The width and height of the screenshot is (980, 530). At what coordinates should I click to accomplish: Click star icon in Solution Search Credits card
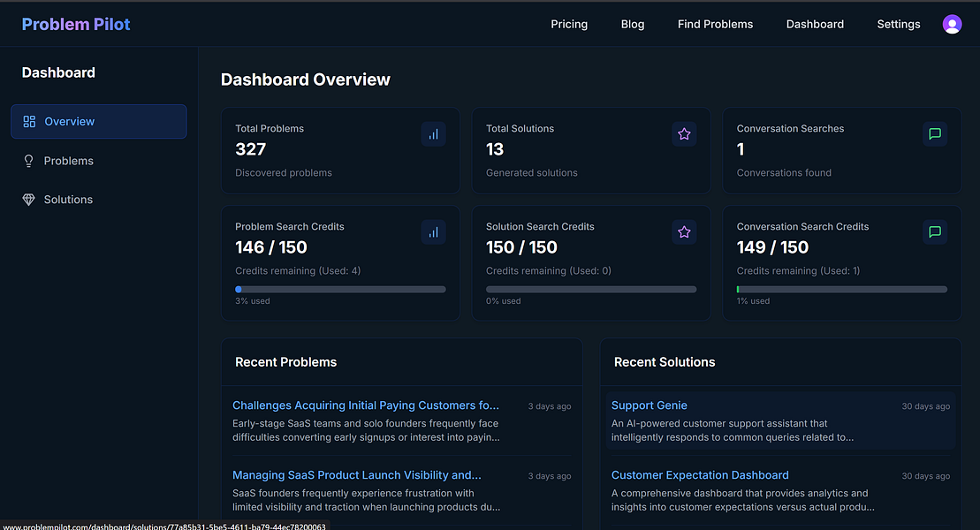684,232
